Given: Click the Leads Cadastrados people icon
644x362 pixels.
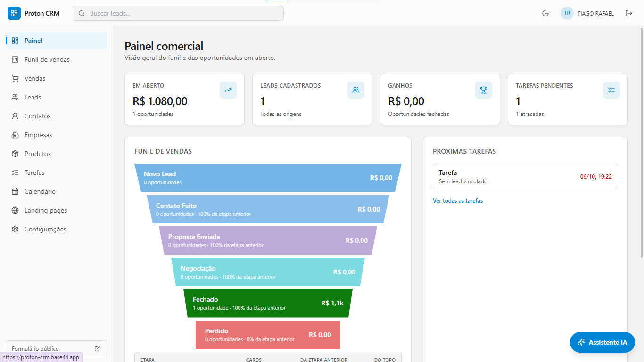Looking at the screenshot, I should [x=356, y=90].
